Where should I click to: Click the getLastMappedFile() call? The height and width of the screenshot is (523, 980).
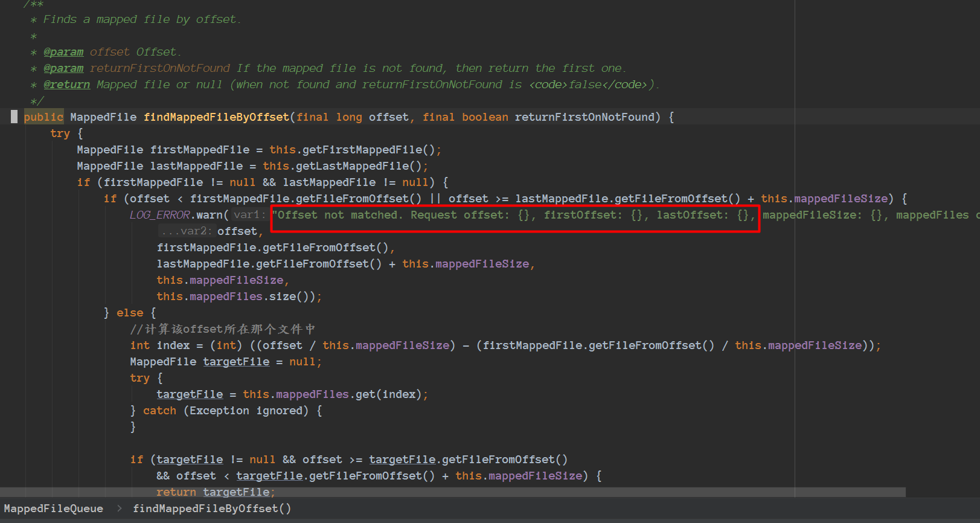pyautogui.click(x=359, y=166)
